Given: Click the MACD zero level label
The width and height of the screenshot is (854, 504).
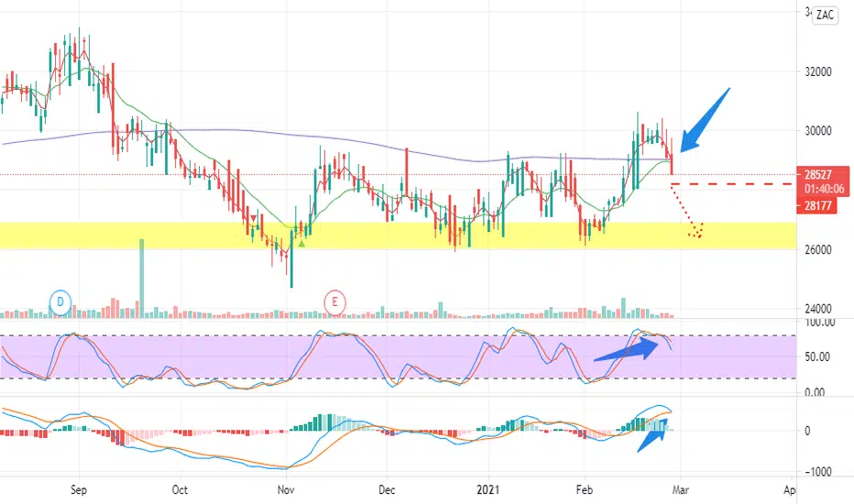Looking at the screenshot, I should click(807, 431).
